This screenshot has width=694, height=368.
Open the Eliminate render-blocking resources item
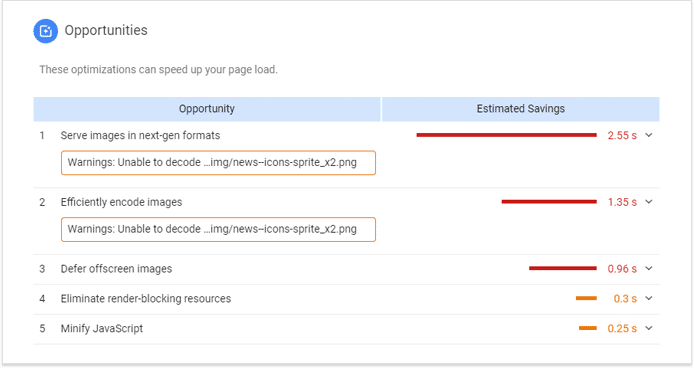tap(146, 299)
